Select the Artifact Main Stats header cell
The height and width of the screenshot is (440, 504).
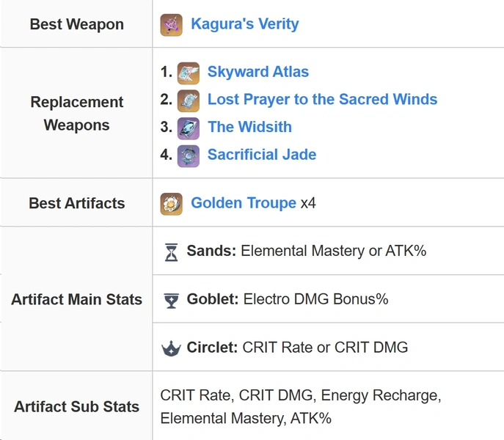[x=76, y=299]
